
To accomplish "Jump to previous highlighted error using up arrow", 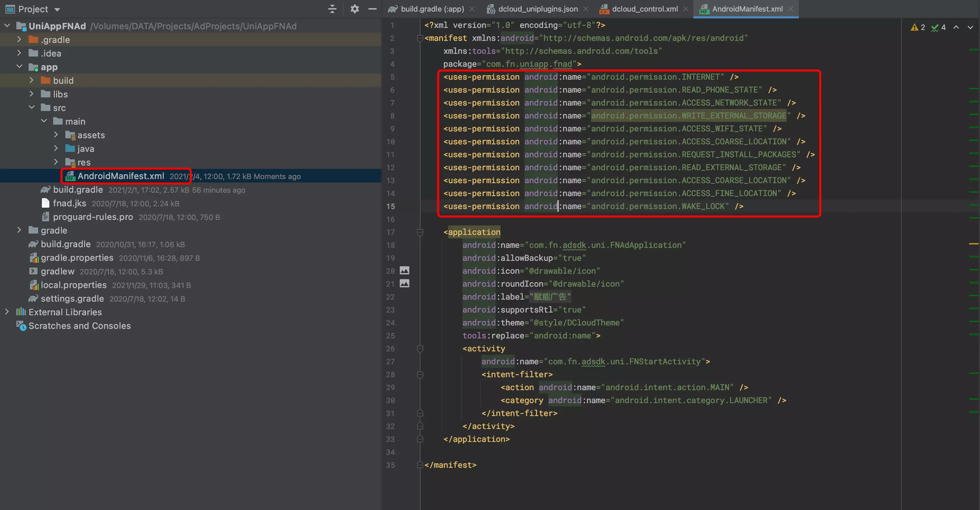I will tap(956, 27).
